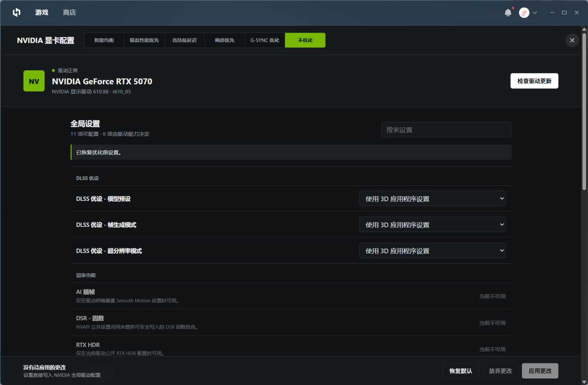Open the DLSS 优设 - 模型预设 dropdown
The height and width of the screenshot is (385, 588).
[x=432, y=198]
